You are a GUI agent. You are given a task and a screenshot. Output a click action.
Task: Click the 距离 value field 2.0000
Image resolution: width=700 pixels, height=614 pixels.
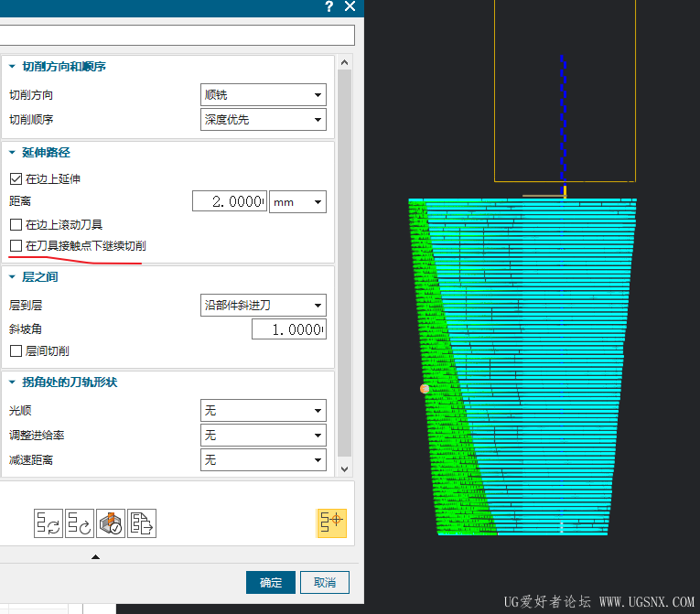(230, 201)
